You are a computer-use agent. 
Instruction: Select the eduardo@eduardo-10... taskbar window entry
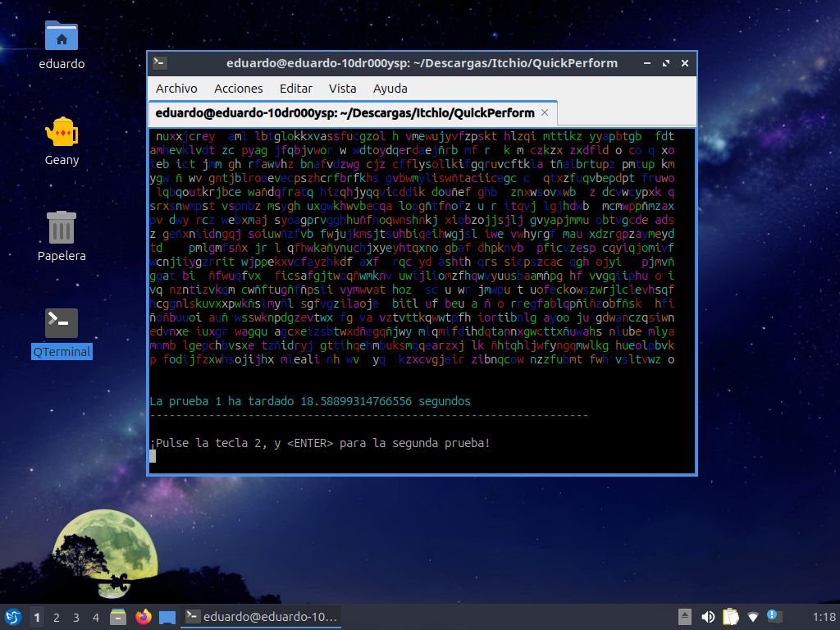pos(262,617)
